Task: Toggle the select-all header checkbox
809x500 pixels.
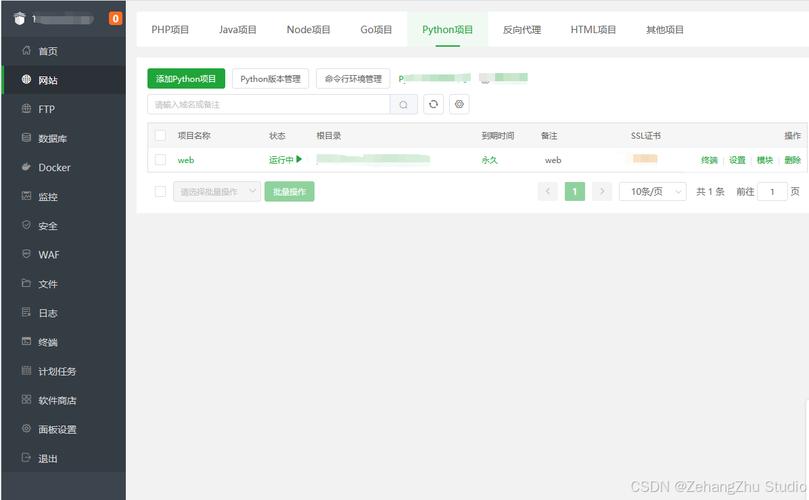Action: click(x=160, y=136)
